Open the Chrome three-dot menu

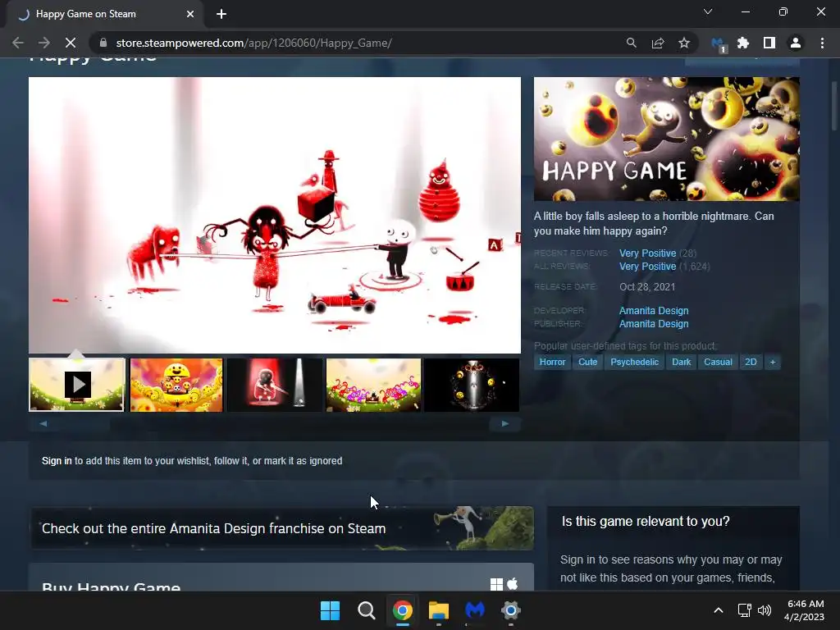(x=822, y=43)
